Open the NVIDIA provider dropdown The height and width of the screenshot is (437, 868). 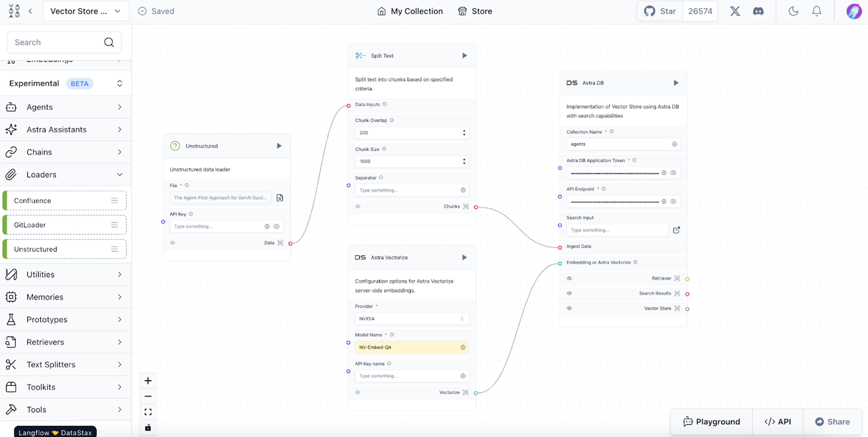point(411,319)
